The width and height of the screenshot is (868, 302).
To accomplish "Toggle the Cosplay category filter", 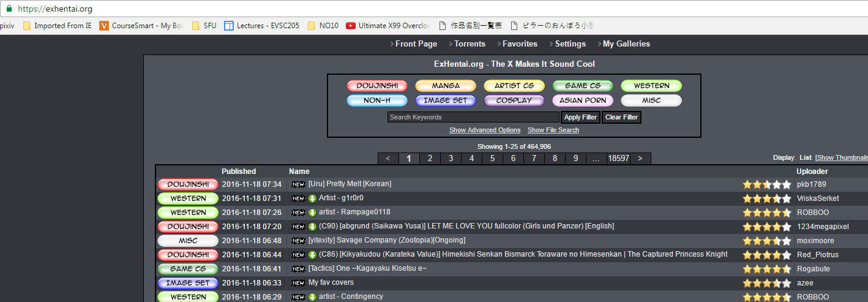I will (514, 100).
